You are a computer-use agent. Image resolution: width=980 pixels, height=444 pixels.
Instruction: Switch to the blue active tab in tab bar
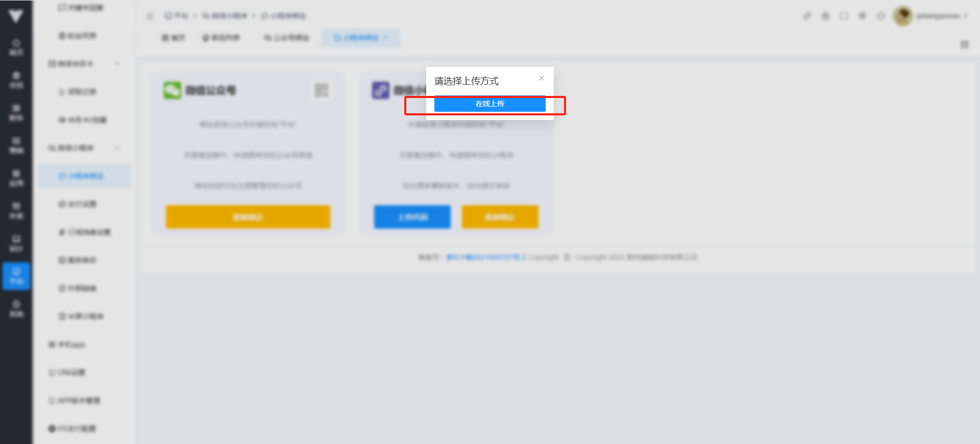(x=361, y=38)
